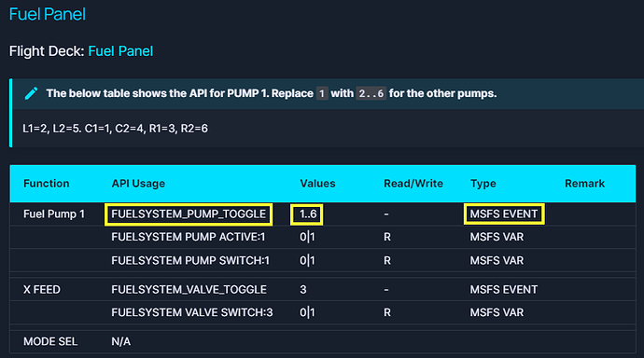The image size is (644, 358).
Task: Click the inline code 2..6 in the note
Action: click(x=371, y=93)
